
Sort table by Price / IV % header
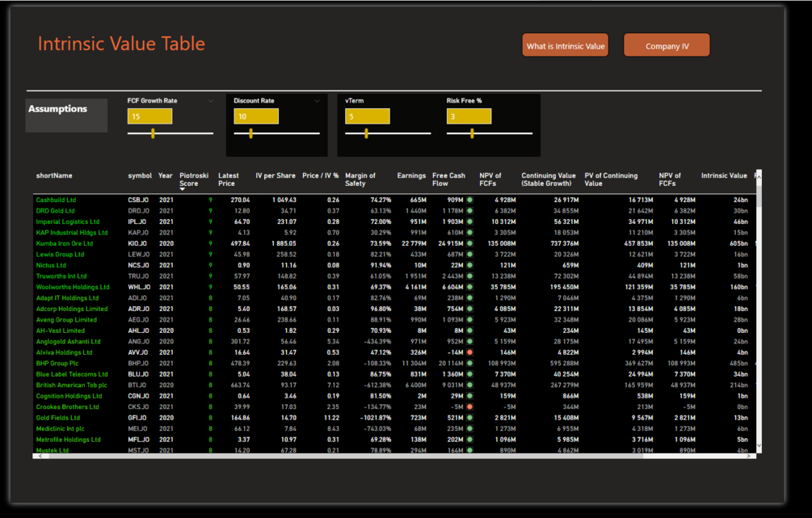(321, 175)
